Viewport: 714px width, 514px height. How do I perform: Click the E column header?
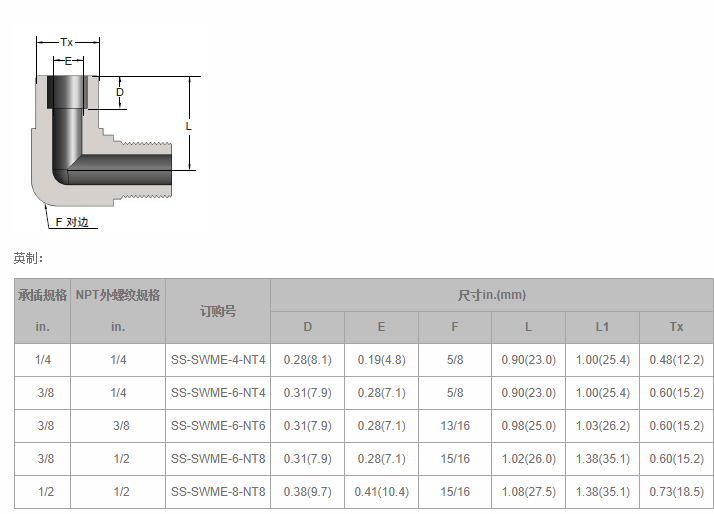click(x=381, y=327)
